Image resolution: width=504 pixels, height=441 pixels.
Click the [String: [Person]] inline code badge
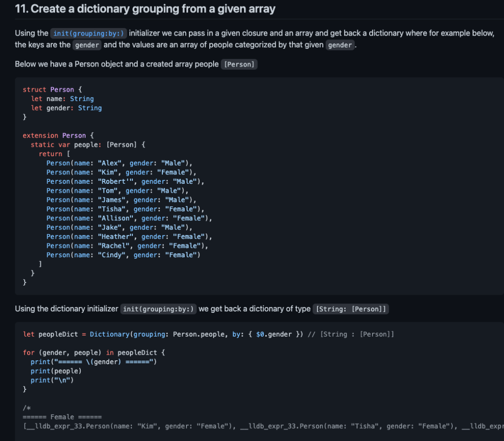(351, 309)
